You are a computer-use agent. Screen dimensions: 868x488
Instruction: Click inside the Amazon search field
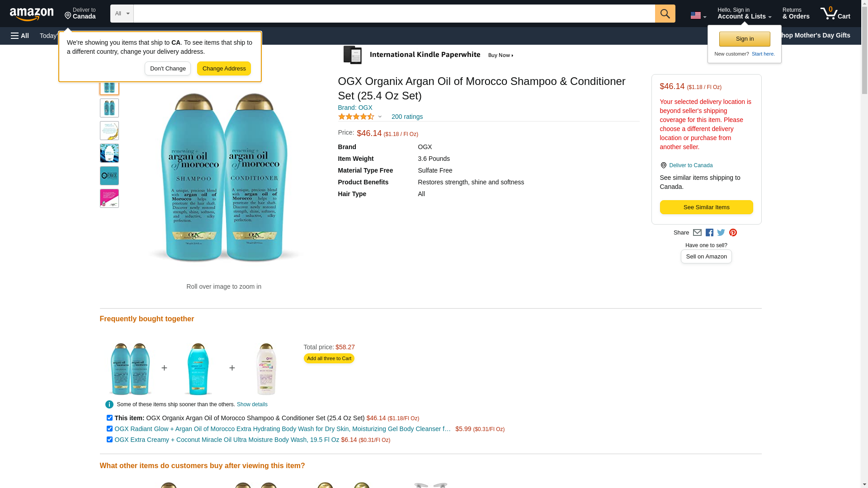393,14
